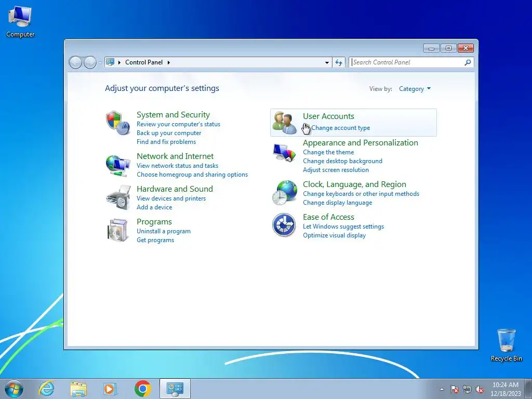Open the User Accounts heading
The image size is (532, 399).
328,116
